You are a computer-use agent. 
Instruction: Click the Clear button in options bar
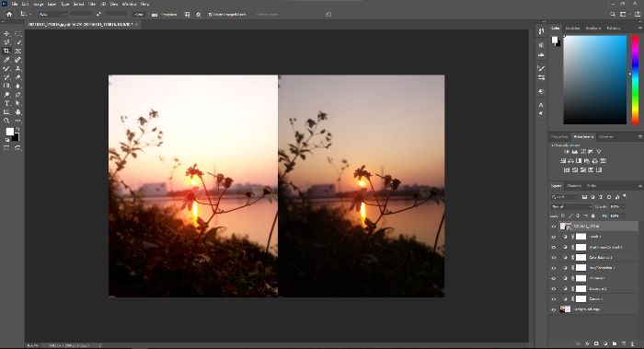pyautogui.click(x=139, y=15)
